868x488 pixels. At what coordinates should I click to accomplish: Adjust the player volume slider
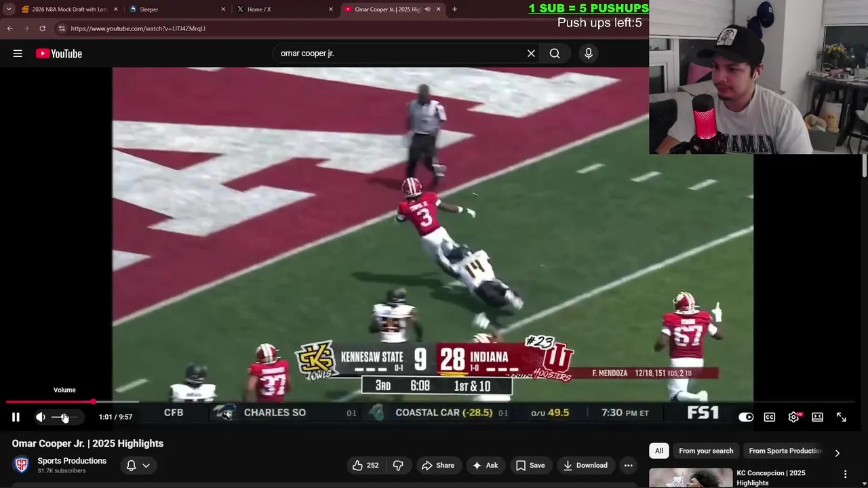coord(65,417)
